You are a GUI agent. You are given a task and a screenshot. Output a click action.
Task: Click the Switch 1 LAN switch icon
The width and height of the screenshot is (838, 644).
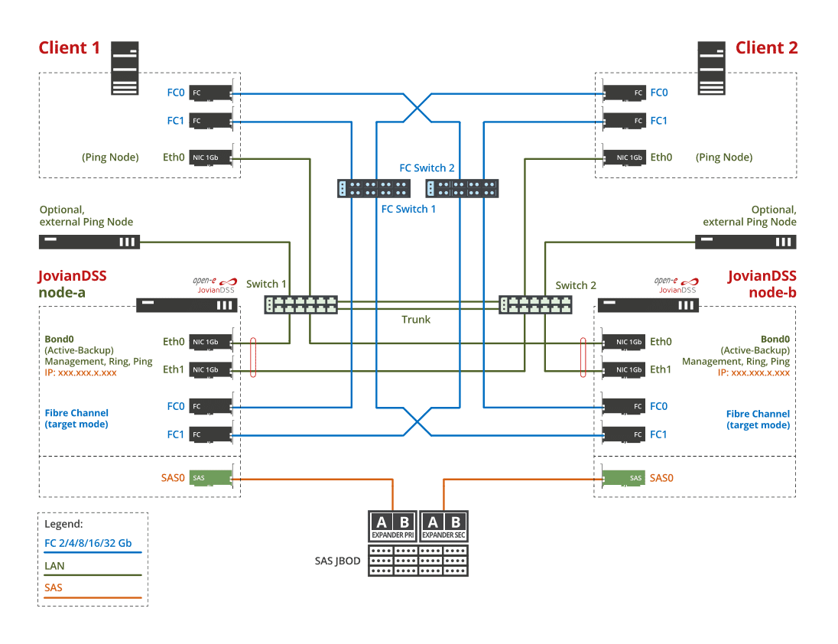pos(301,305)
